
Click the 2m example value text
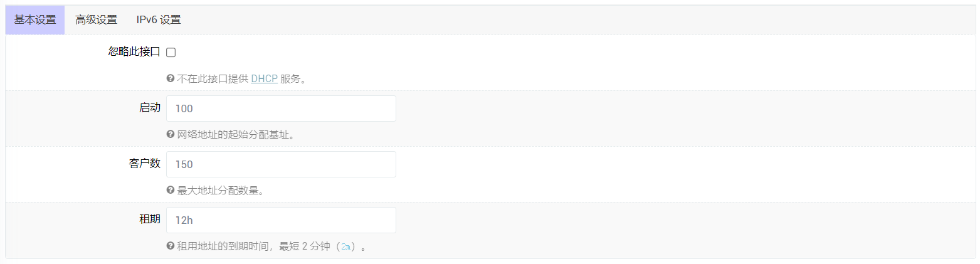(346, 246)
